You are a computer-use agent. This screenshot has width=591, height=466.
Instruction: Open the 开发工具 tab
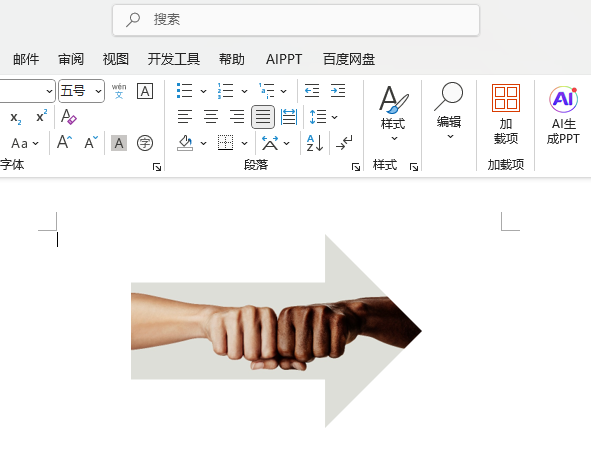(x=173, y=59)
